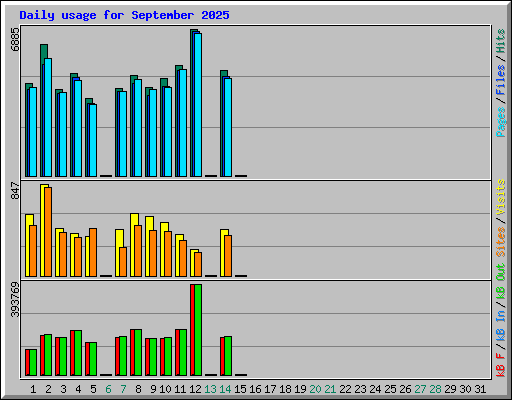This screenshot has width=512, height=400.
Task: Select day 4 on the x-axis
Action: coord(78,389)
